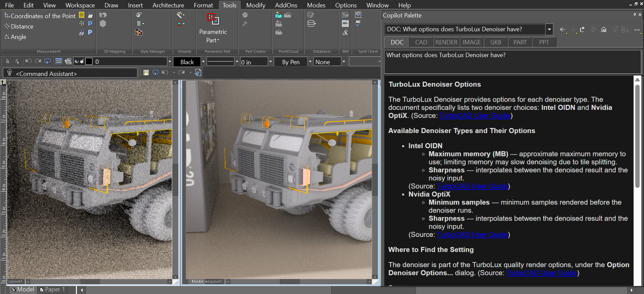
Task: Open the pen width 0 in dropdown
Action: [270, 62]
